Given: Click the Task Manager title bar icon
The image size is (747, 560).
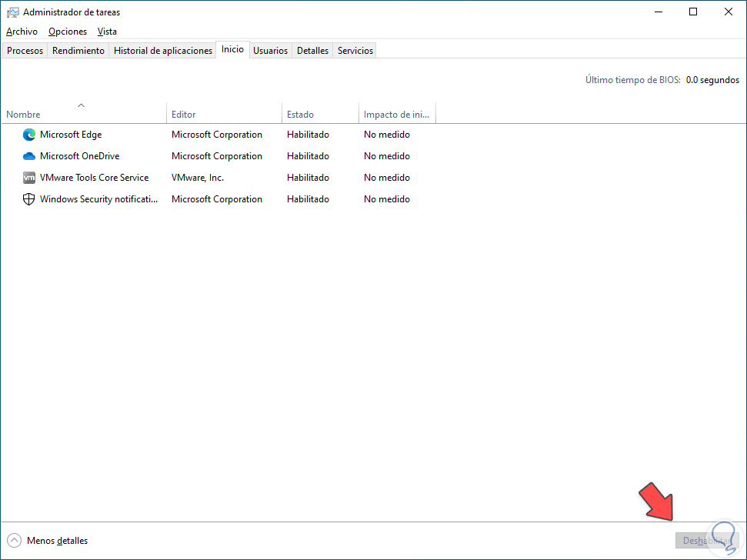Looking at the screenshot, I should (x=13, y=12).
